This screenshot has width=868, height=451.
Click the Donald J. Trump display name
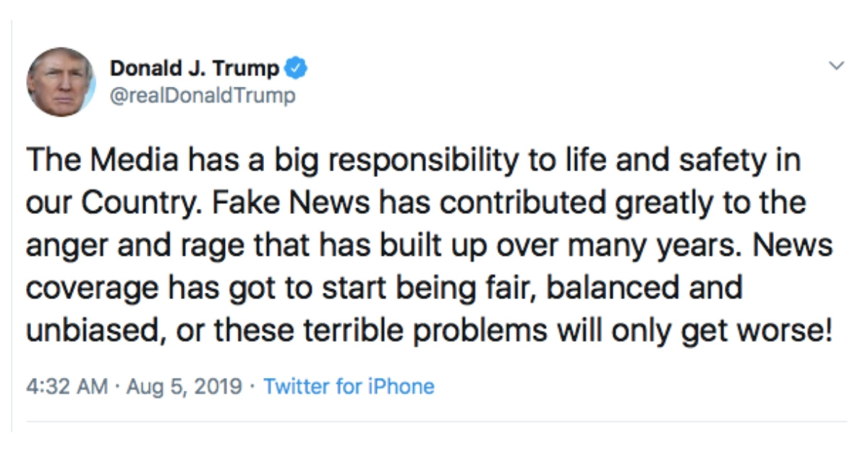195,69
